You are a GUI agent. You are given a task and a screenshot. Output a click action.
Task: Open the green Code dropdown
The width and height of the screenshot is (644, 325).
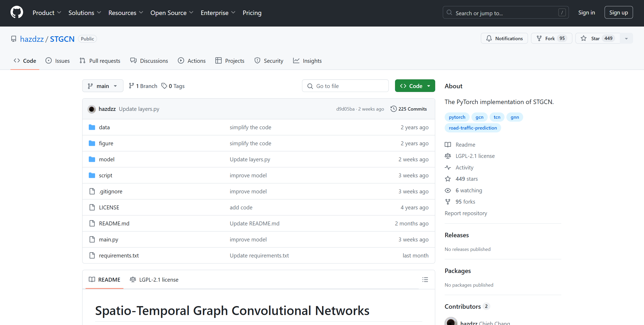415,86
